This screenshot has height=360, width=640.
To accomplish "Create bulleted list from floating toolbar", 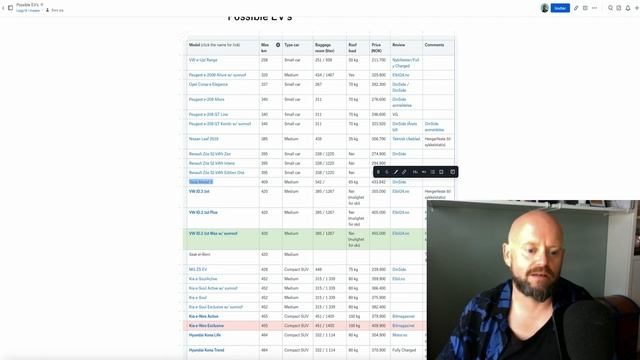I will pyautogui.click(x=433, y=172).
